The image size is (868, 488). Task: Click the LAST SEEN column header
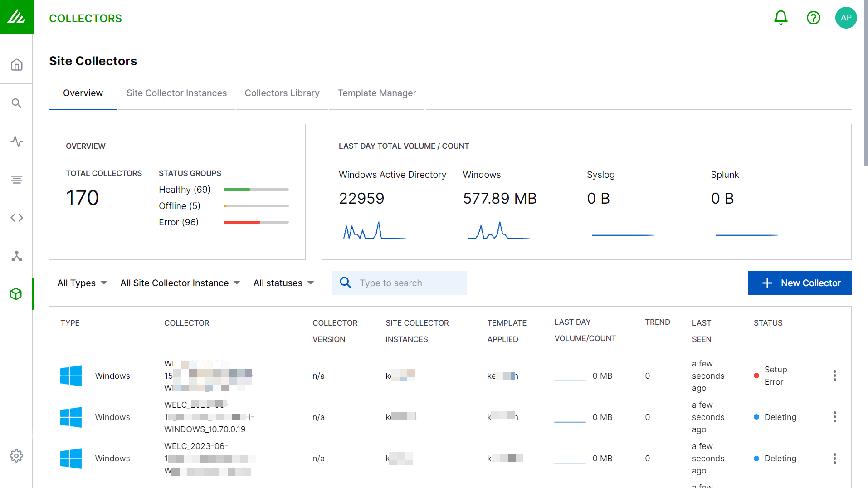tap(702, 331)
